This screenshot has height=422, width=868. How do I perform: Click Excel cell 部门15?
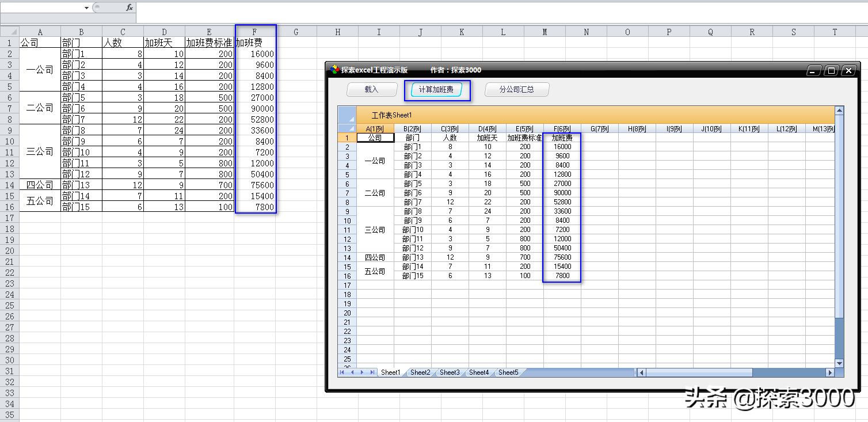tap(81, 207)
